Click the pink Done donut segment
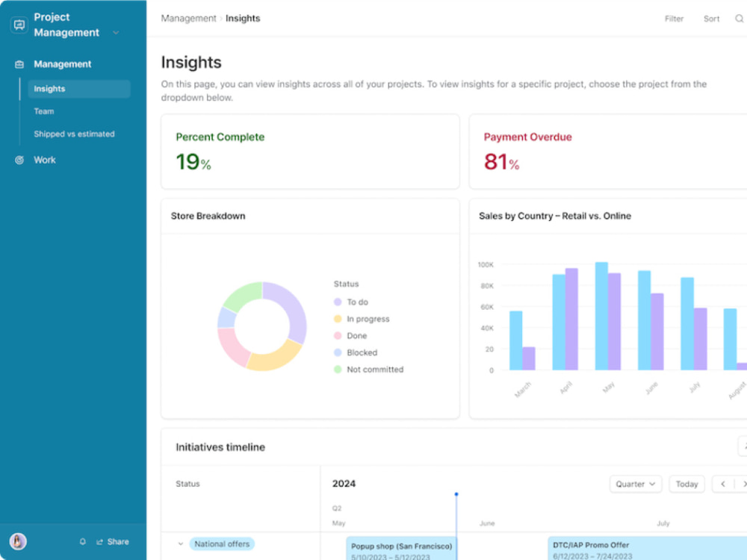Viewport: 747px width, 560px height. [231, 346]
